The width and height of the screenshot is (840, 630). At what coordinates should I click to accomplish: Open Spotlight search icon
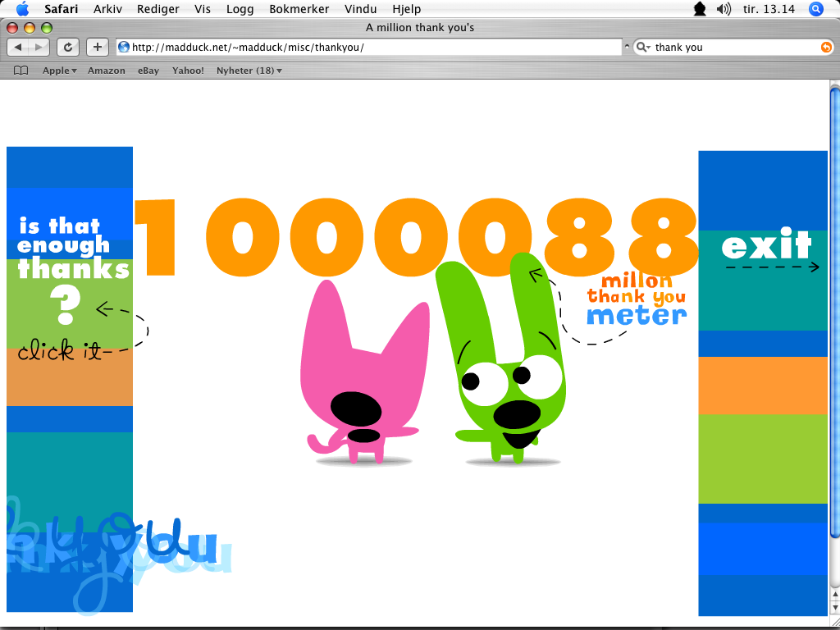point(816,8)
